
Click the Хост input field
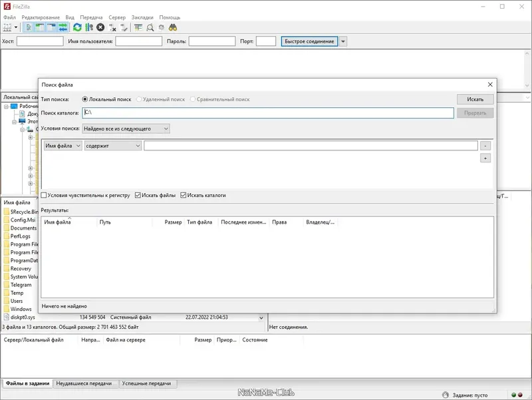coord(40,41)
